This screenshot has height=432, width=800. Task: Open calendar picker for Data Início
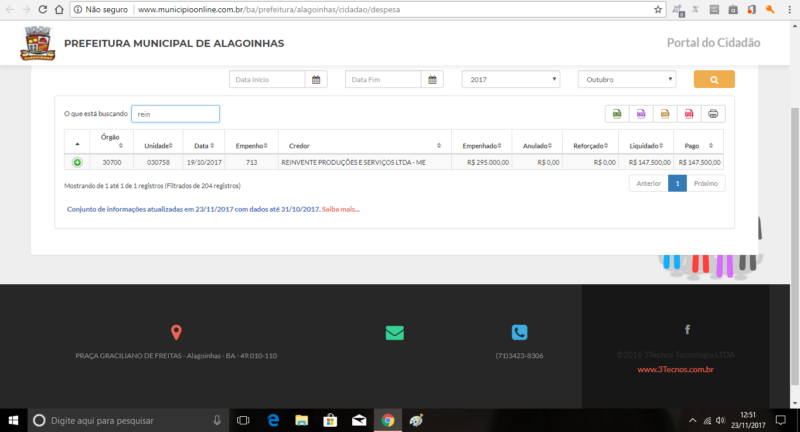[x=316, y=79]
